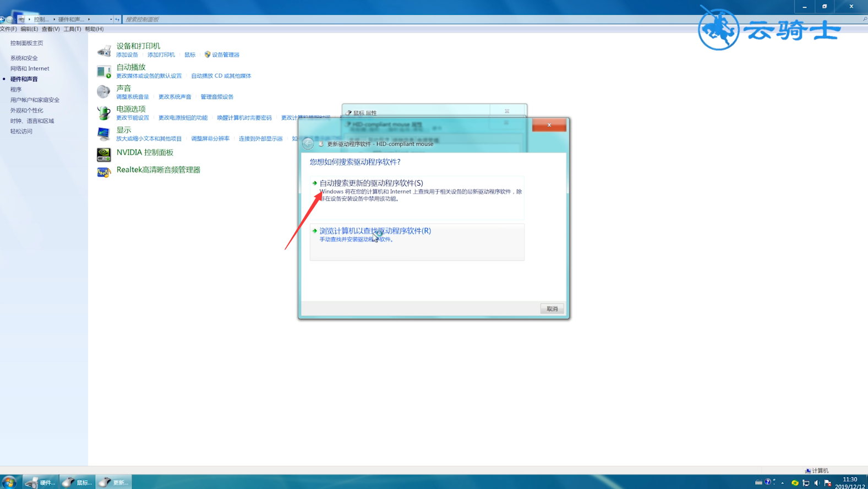Open the Windows Start button

click(x=9, y=482)
